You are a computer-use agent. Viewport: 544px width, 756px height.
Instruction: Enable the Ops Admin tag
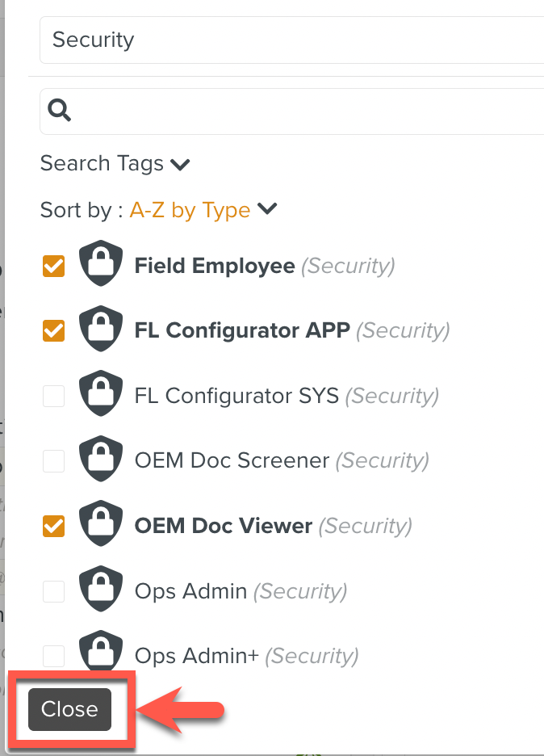[53, 590]
